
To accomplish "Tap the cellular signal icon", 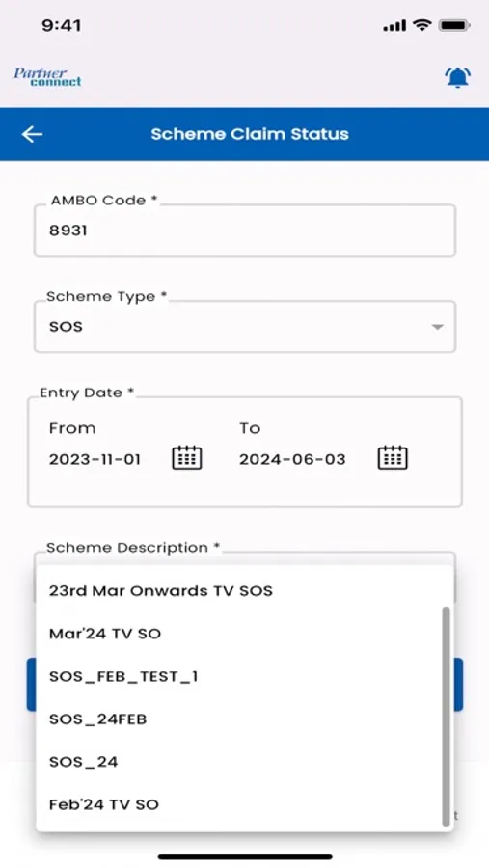I will [394, 26].
